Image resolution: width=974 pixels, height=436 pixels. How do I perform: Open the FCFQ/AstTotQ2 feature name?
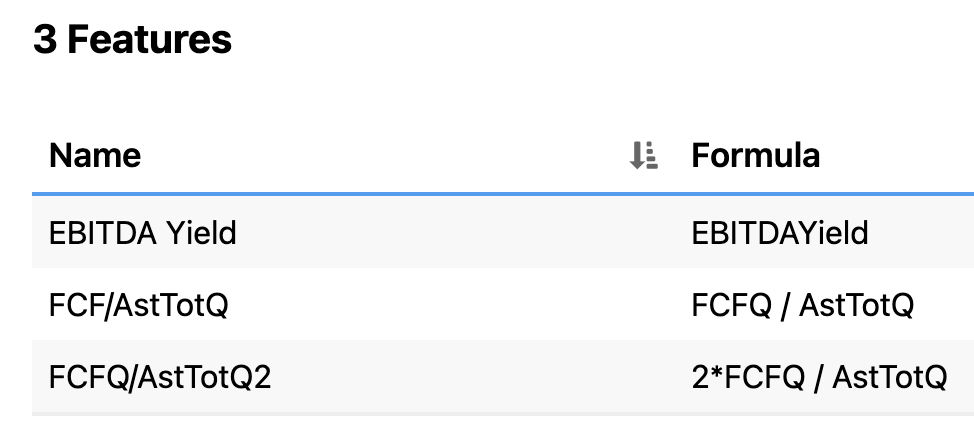click(160, 377)
